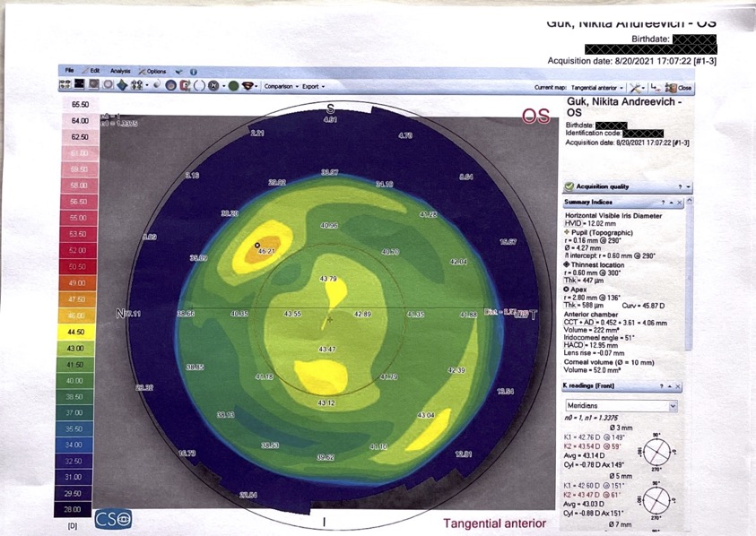
Task: Open the Options menu
Action: pos(152,72)
